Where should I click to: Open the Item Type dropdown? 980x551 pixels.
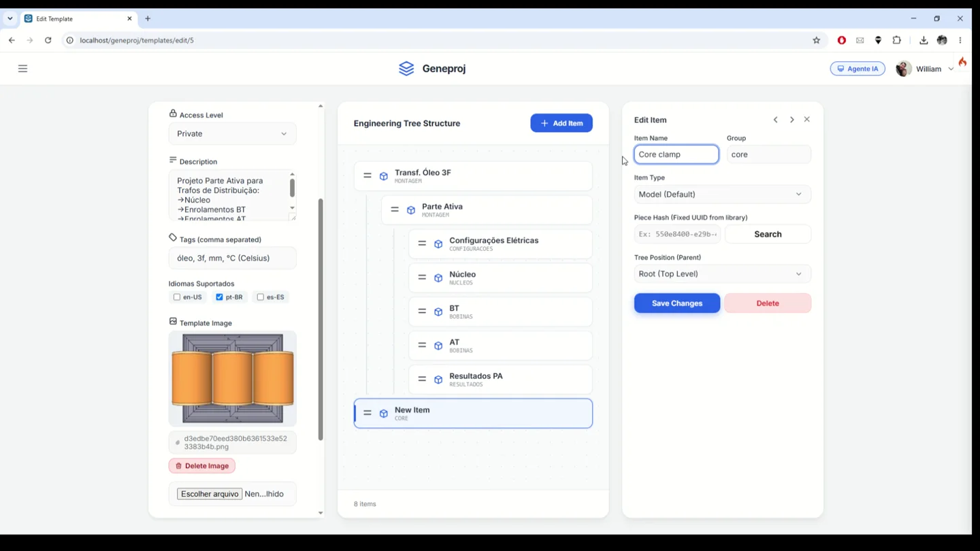722,195
